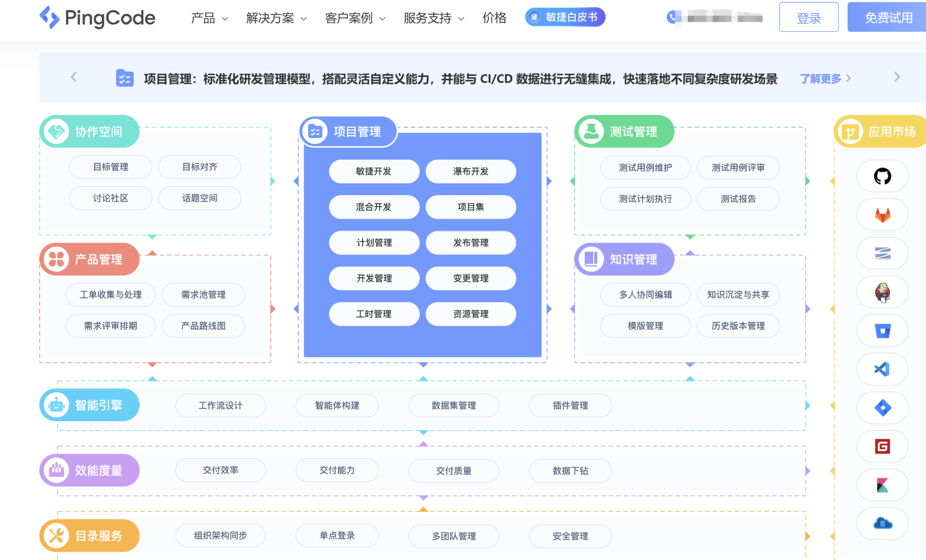Viewport: 926px width, 560px height.
Task: Expand the 产品 dropdown menu
Action: pos(208,18)
